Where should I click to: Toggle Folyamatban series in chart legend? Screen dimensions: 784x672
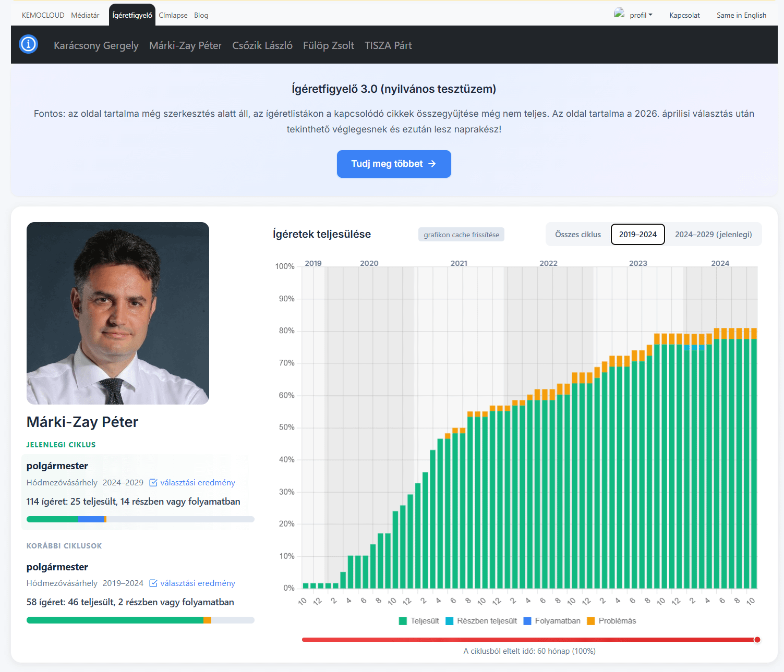click(551, 621)
